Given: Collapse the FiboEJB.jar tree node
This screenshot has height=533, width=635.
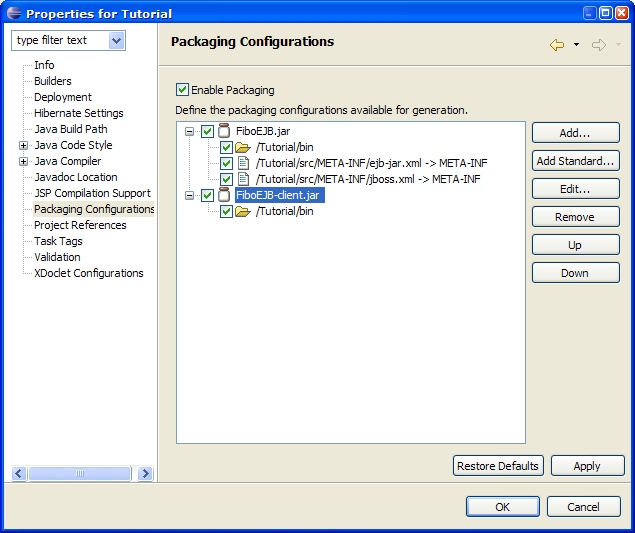Looking at the screenshot, I should tap(189, 131).
